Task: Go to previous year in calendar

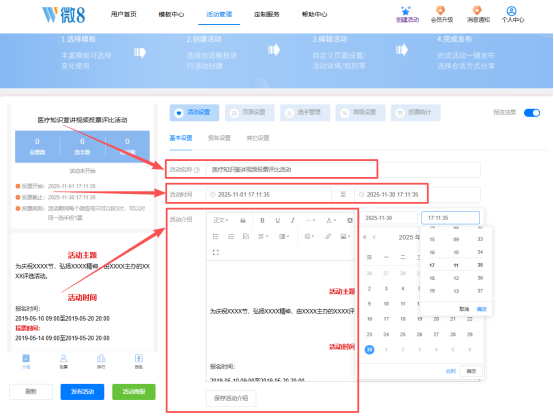Action: click(365, 237)
